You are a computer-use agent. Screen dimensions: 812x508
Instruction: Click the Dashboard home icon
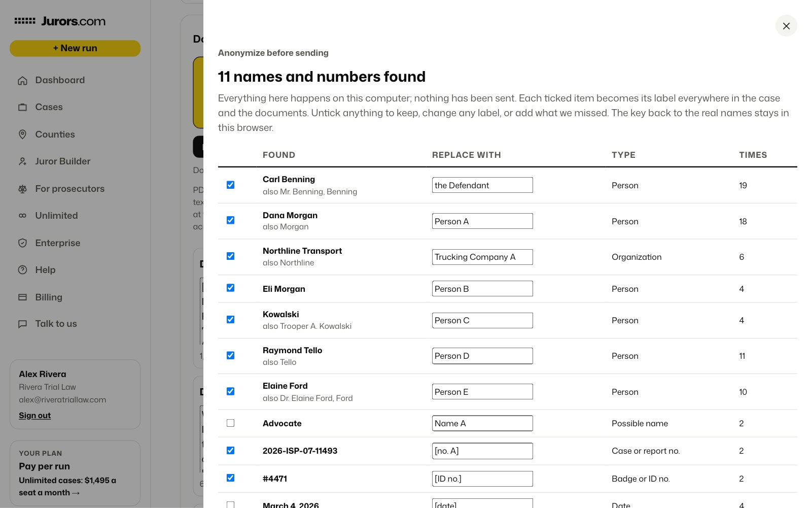[22, 80]
